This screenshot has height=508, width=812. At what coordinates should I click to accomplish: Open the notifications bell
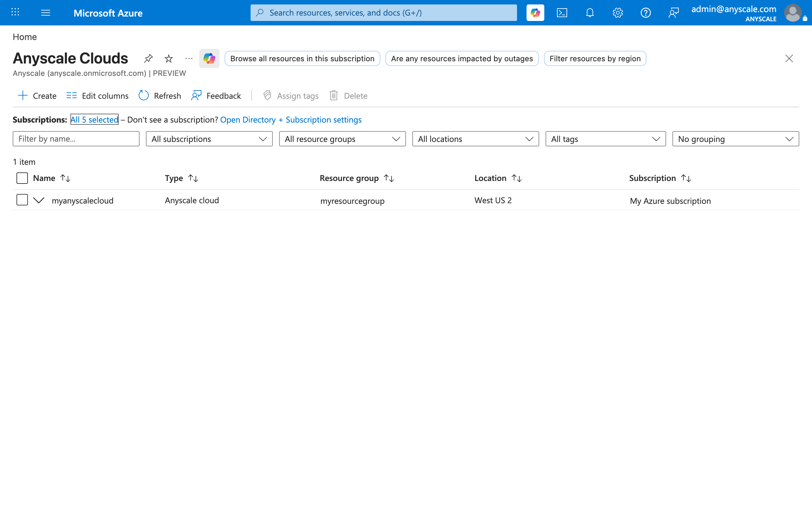click(x=590, y=13)
